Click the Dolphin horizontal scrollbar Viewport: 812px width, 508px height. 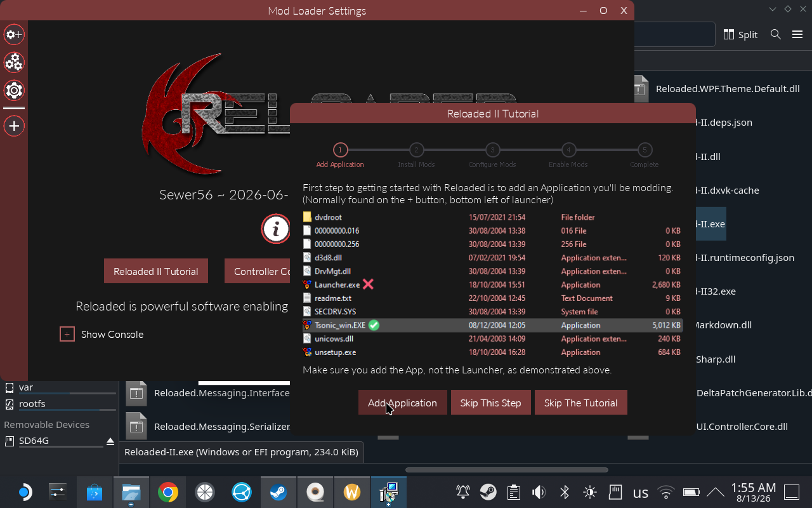507,470
